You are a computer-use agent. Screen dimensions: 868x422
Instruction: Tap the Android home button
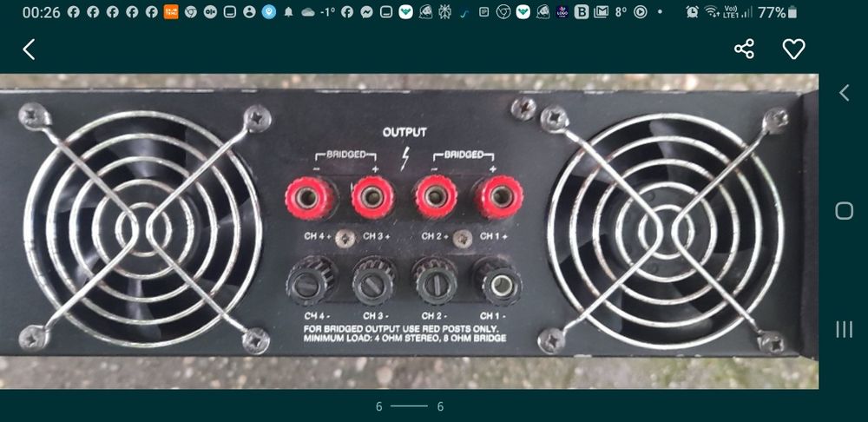(x=845, y=211)
